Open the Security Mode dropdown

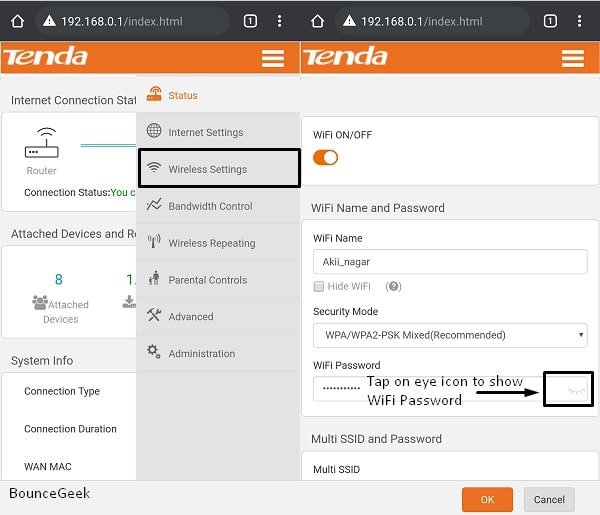[450, 335]
